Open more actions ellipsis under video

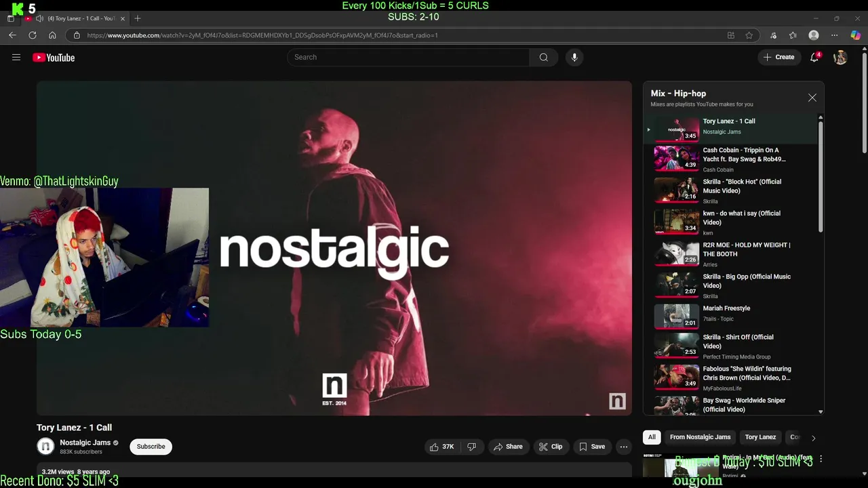coord(624,447)
